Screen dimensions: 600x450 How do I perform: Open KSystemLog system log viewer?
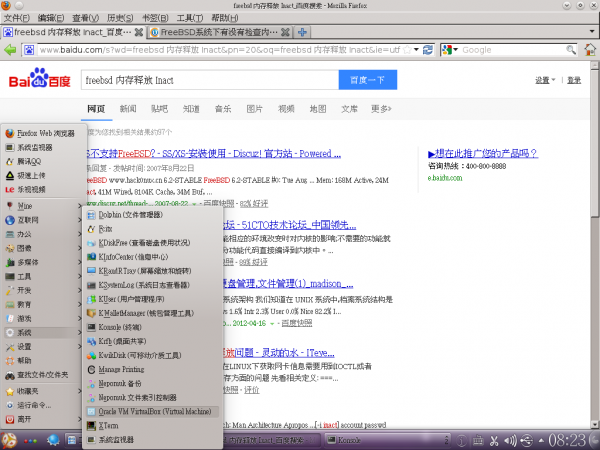(152, 285)
